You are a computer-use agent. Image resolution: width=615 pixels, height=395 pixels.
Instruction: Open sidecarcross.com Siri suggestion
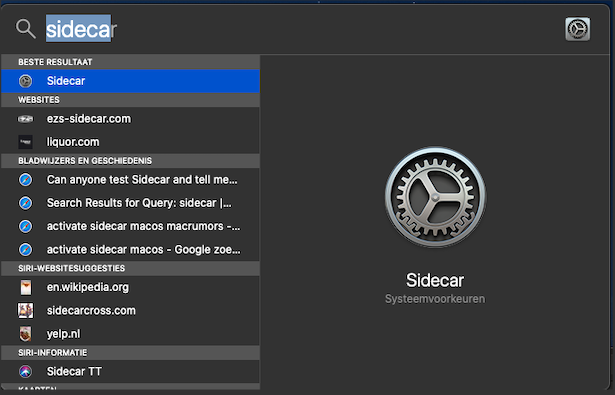pos(130,311)
